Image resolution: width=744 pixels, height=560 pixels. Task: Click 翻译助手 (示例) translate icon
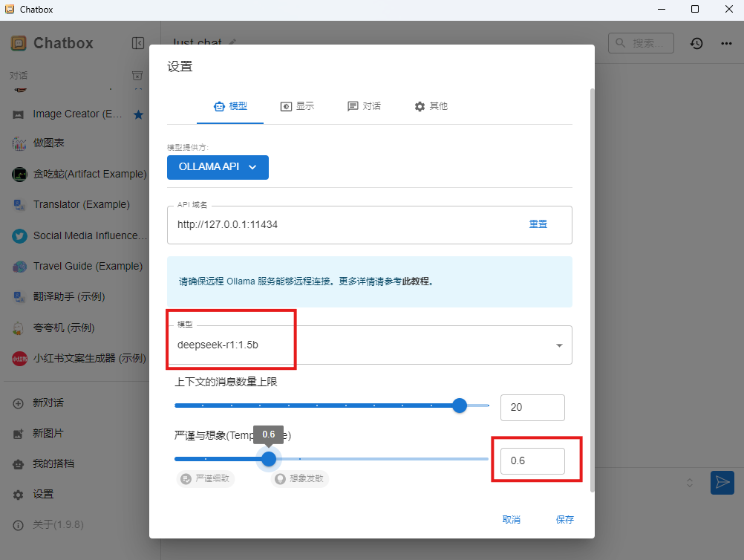tap(19, 296)
